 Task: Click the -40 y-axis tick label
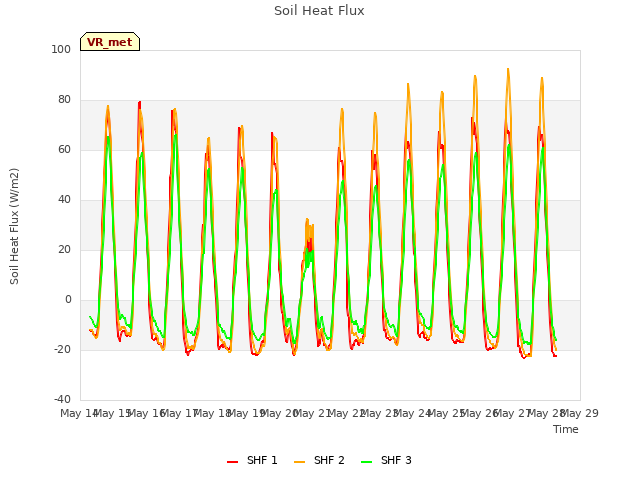(x=62, y=400)
